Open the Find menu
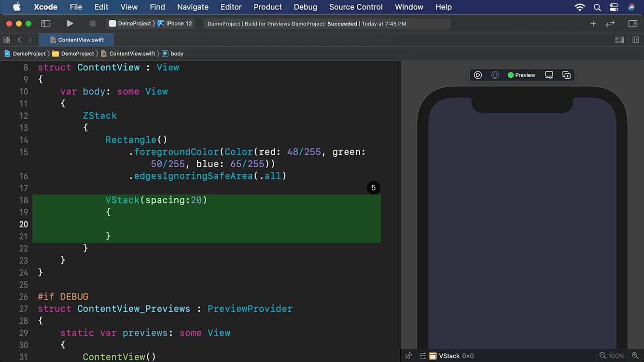Viewport: 644px width, 362px height. coord(157,7)
